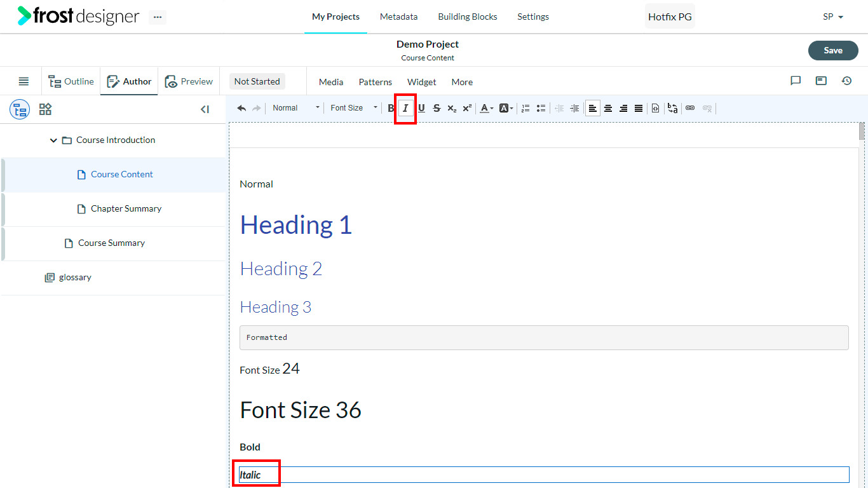
Task: Toggle Bold formatting button
Action: [x=391, y=108]
